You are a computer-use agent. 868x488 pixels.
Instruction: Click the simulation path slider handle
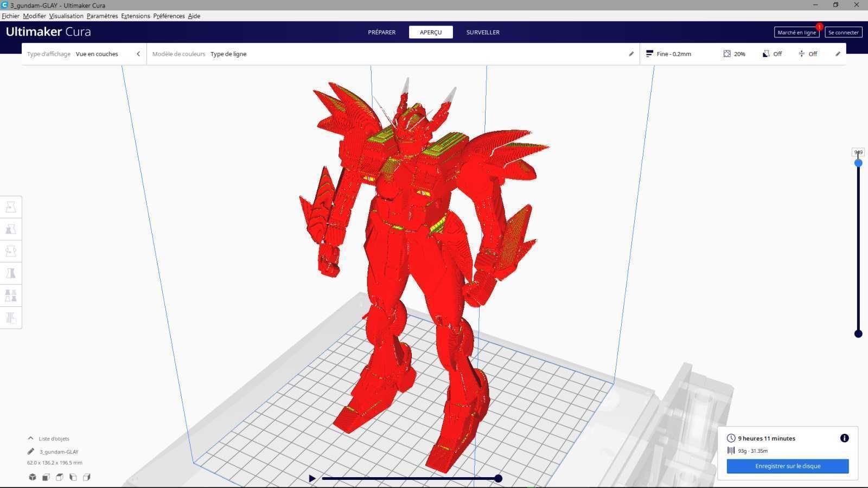(x=498, y=478)
